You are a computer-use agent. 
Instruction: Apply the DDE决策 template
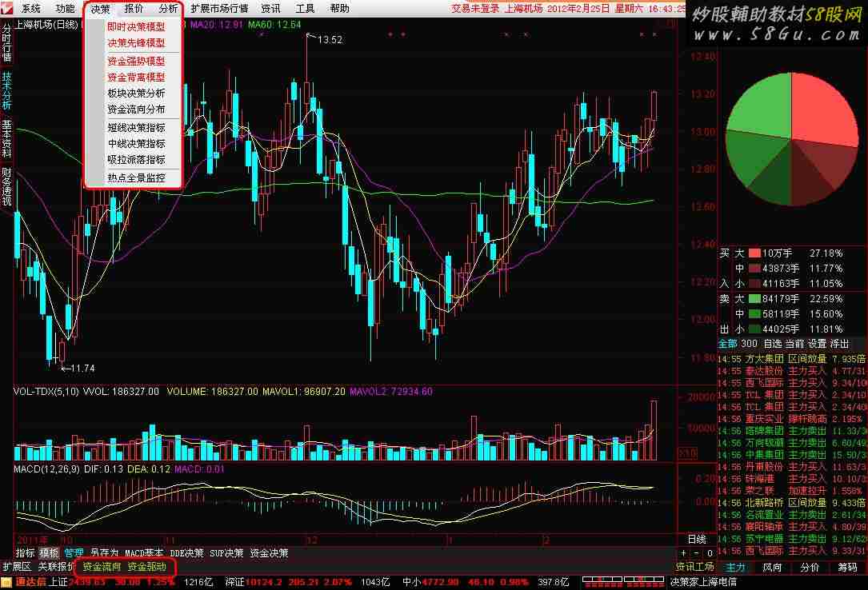click(186, 553)
